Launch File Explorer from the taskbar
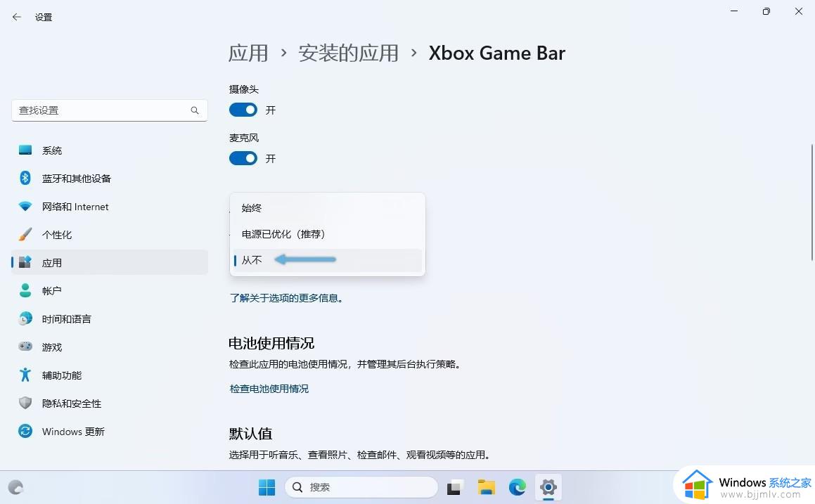Image resolution: width=815 pixels, height=504 pixels. click(487, 487)
